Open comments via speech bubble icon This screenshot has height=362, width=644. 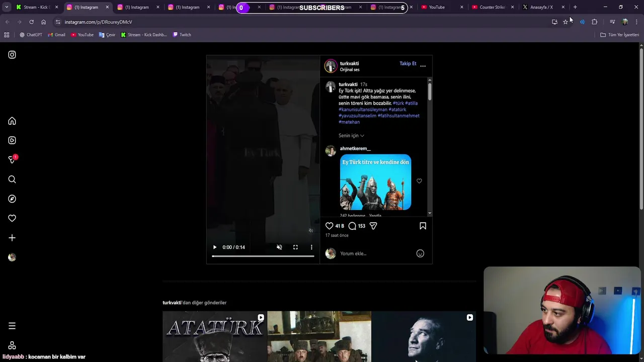point(352,226)
